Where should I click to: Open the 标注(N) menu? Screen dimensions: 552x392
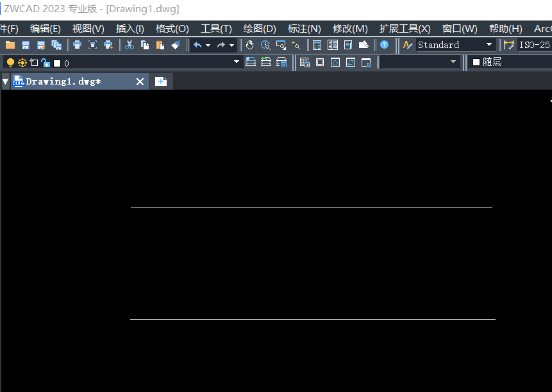pyautogui.click(x=304, y=28)
